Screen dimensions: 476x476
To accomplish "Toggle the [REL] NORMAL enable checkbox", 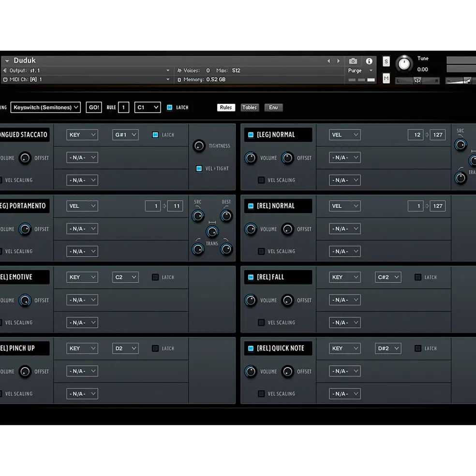I will click(x=251, y=206).
